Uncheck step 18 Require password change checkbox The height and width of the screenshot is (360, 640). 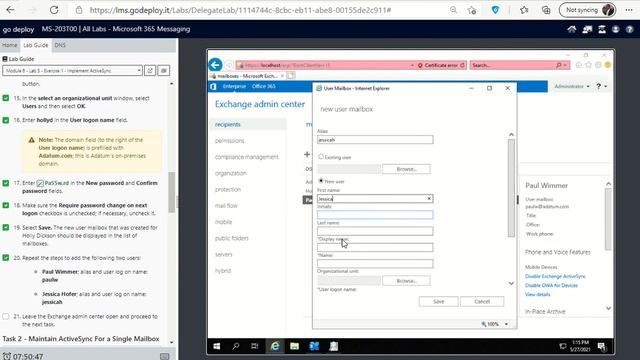[6, 205]
